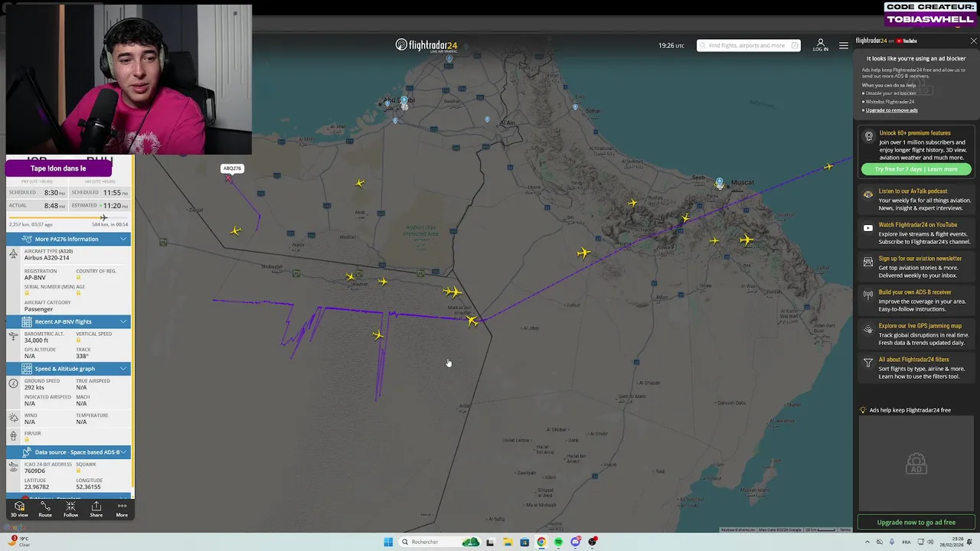980x551 pixels.
Task: Click the premium medal icon
Action: point(868,136)
